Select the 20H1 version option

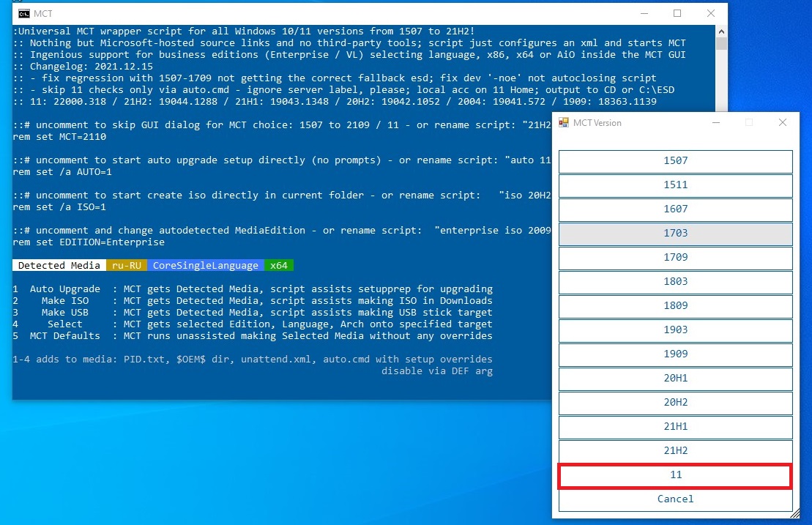pos(675,379)
